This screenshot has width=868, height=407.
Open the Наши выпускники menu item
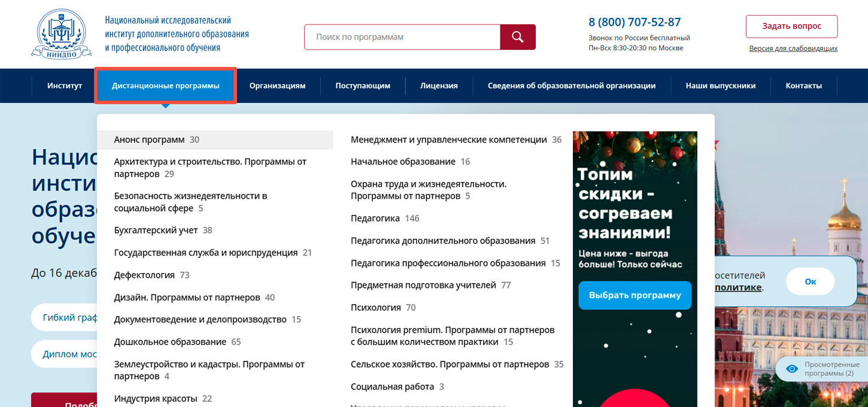(x=721, y=86)
